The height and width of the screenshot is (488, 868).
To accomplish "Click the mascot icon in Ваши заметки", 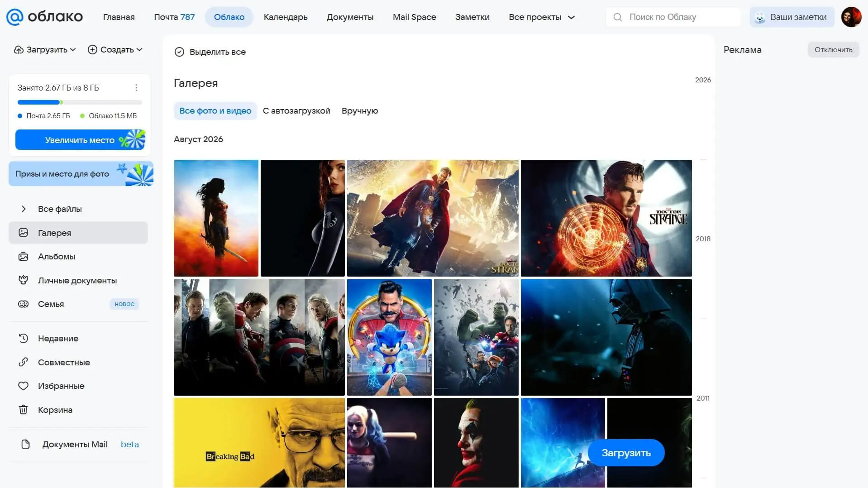I will click(x=760, y=18).
